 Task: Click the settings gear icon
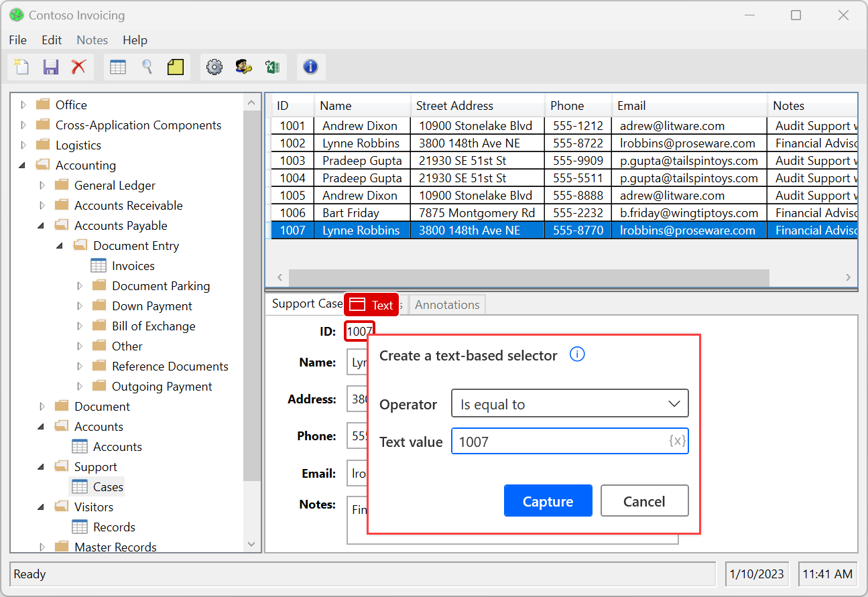click(x=214, y=66)
